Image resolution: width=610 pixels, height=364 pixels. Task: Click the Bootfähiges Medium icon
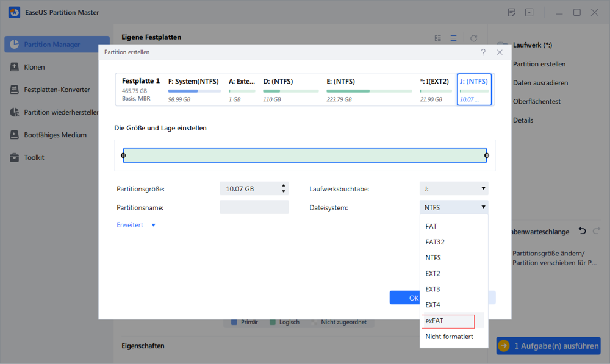pos(14,135)
